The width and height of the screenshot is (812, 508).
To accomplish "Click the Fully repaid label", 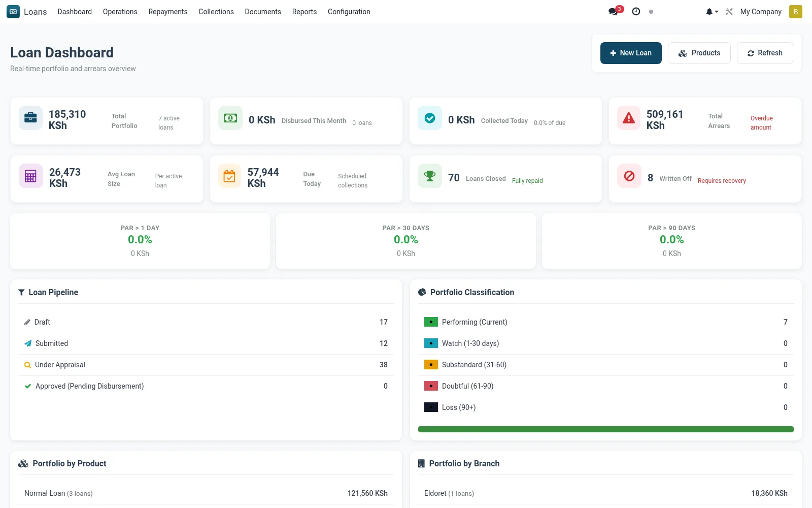I will point(527,181).
